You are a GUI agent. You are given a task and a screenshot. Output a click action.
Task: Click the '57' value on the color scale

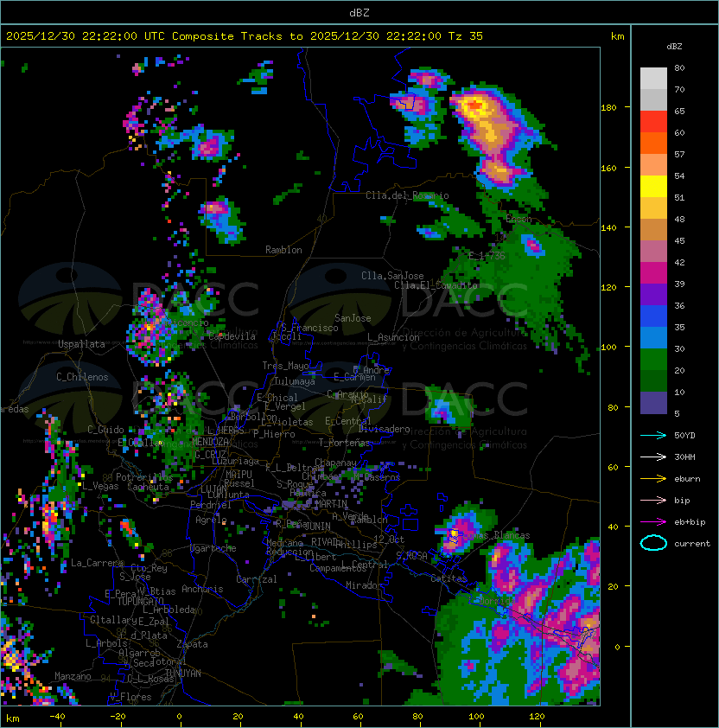point(679,154)
